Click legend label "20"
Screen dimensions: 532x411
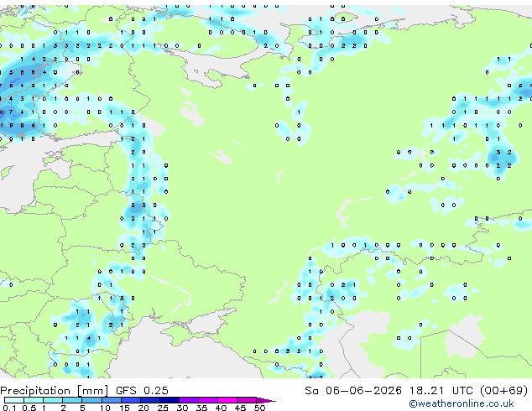tap(143, 408)
